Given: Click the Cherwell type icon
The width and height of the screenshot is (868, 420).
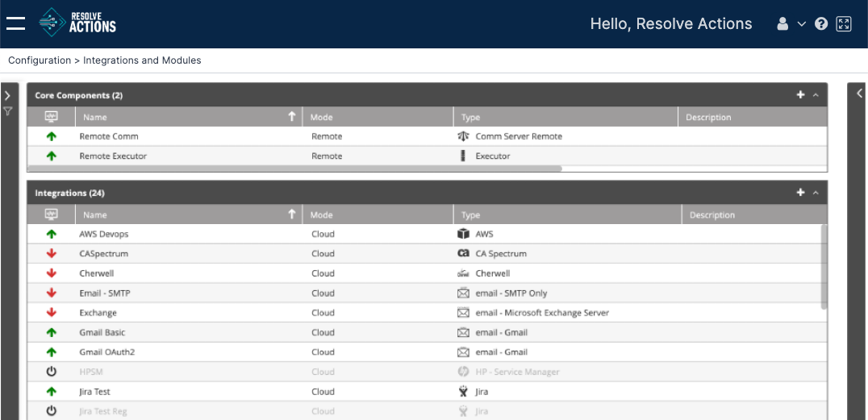Looking at the screenshot, I should click(463, 273).
